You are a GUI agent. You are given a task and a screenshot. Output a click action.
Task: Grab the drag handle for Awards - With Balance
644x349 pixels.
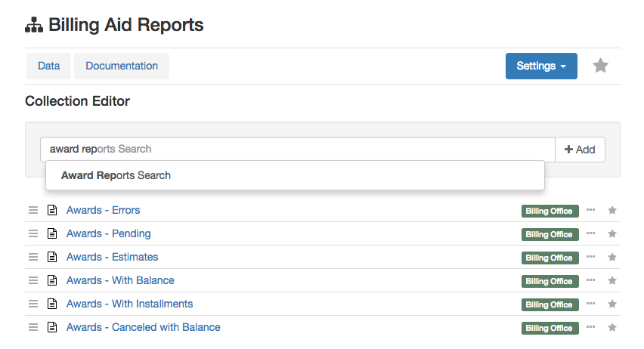point(33,280)
